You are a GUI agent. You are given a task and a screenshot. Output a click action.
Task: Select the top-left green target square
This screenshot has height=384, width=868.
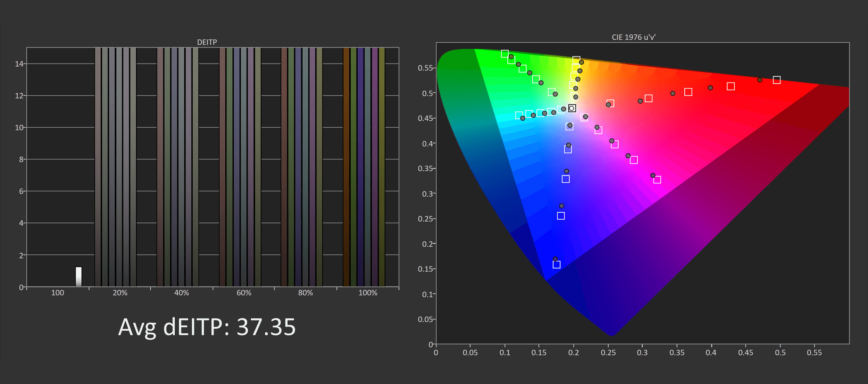[505, 54]
